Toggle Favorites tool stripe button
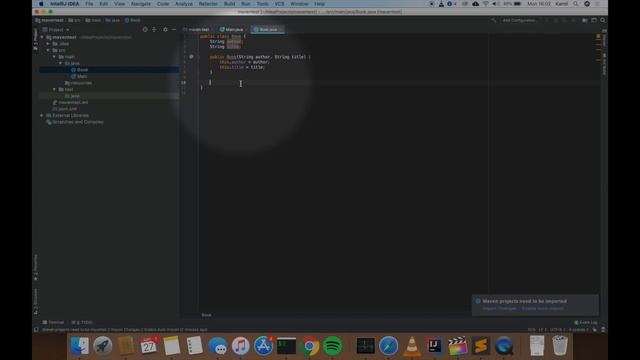Image resolution: width=640 pixels, height=360 pixels. (36, 268)
